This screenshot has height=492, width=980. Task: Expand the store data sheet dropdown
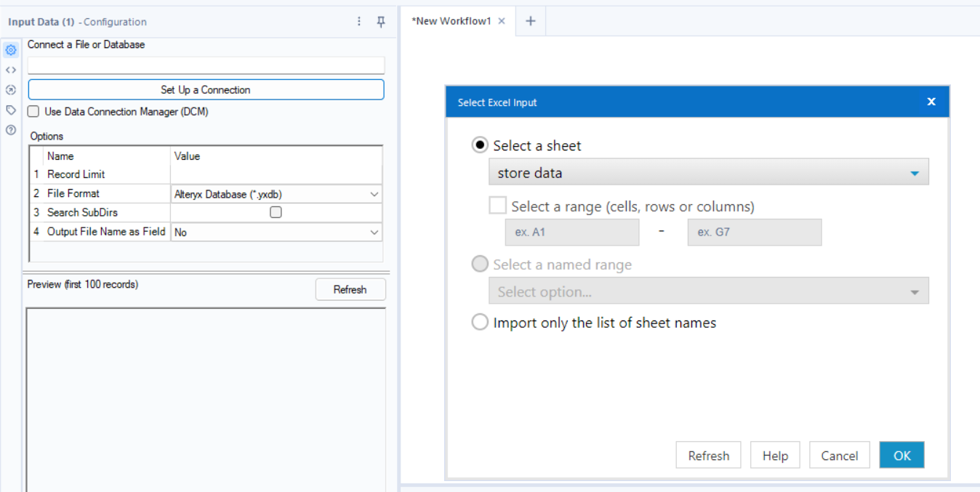point(915,173)
